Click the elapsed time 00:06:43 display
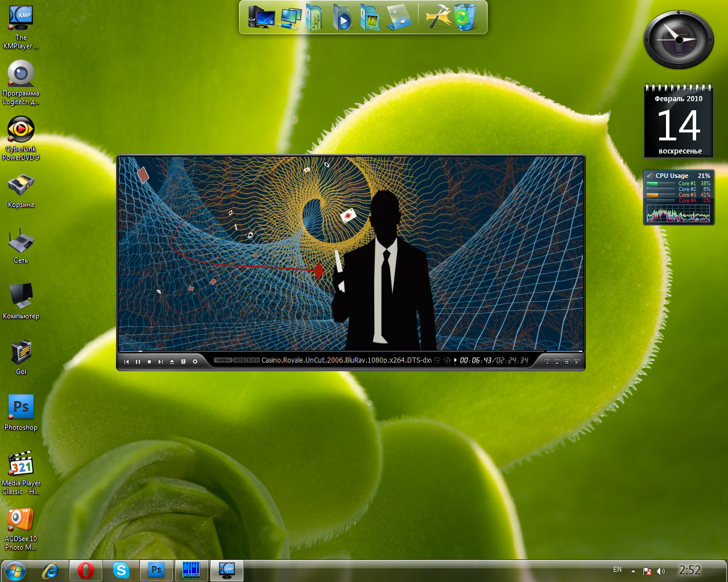The height and width of the screenshot is (582, 728). [475, 360]
